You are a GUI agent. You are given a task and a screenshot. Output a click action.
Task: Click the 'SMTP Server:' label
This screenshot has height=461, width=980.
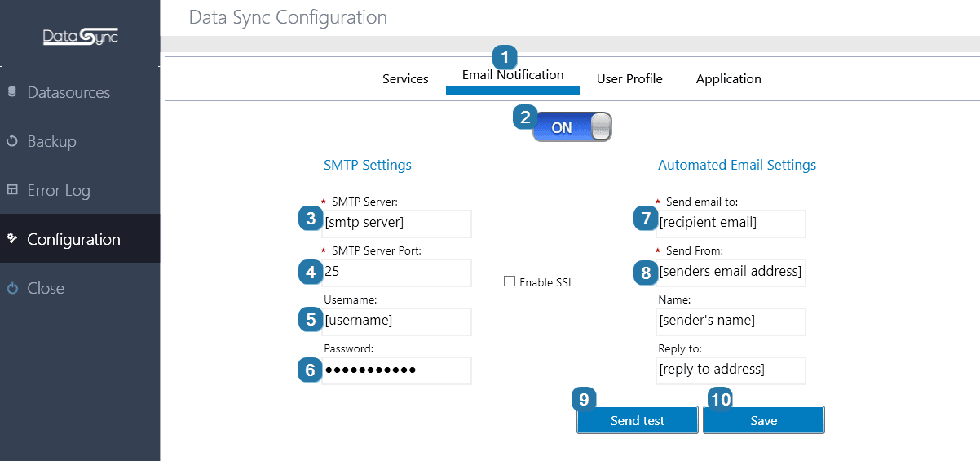[364, 202]
